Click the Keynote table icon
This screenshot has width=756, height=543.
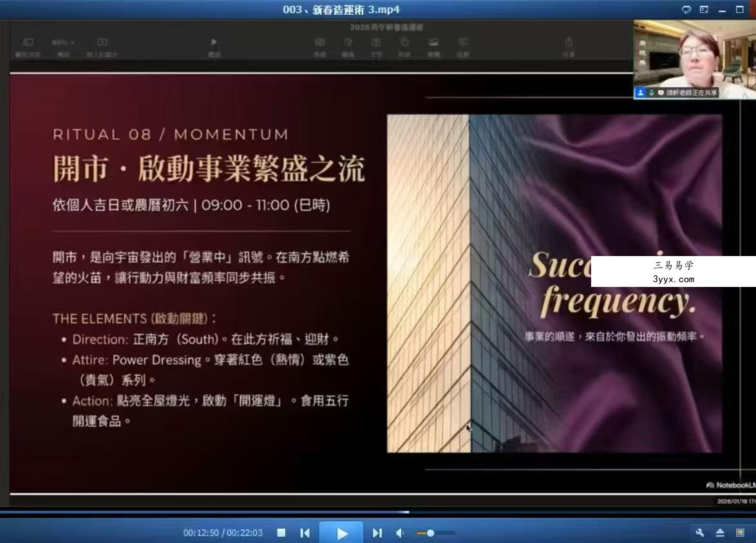pos(319,42)
